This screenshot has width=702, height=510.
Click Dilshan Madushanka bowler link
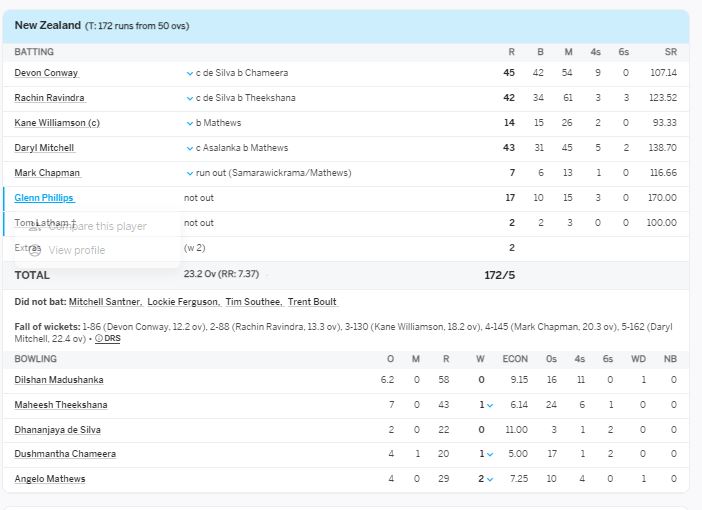(59, 380)
